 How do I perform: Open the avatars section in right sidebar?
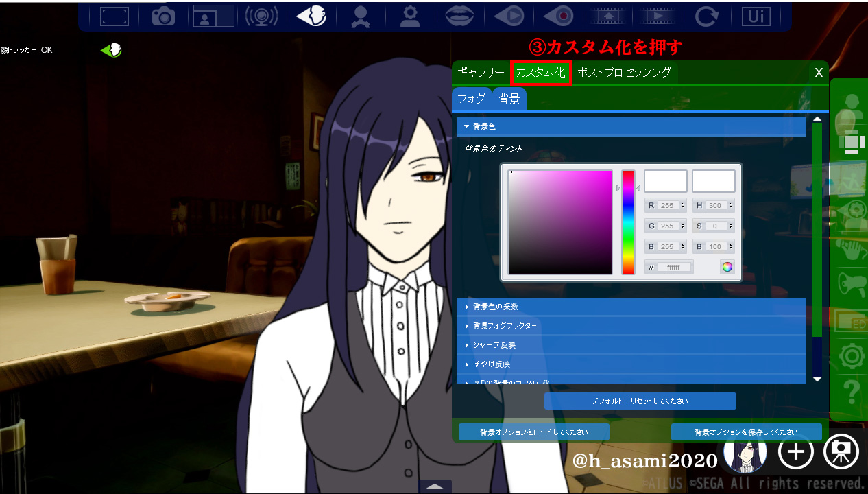[x=851, y=108]
